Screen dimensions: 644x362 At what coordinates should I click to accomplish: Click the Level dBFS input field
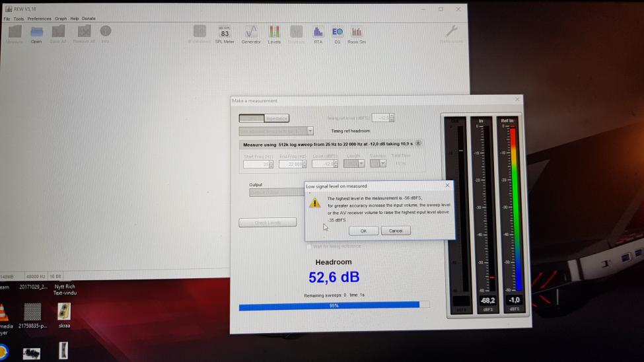coord(323,164)
